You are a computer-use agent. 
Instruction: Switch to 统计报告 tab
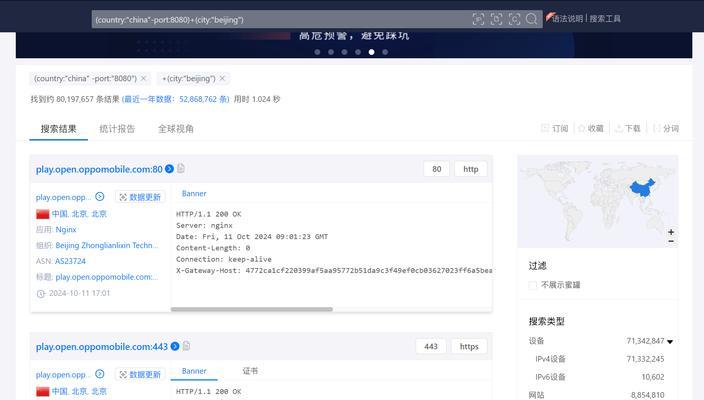[x=117, y=129]
